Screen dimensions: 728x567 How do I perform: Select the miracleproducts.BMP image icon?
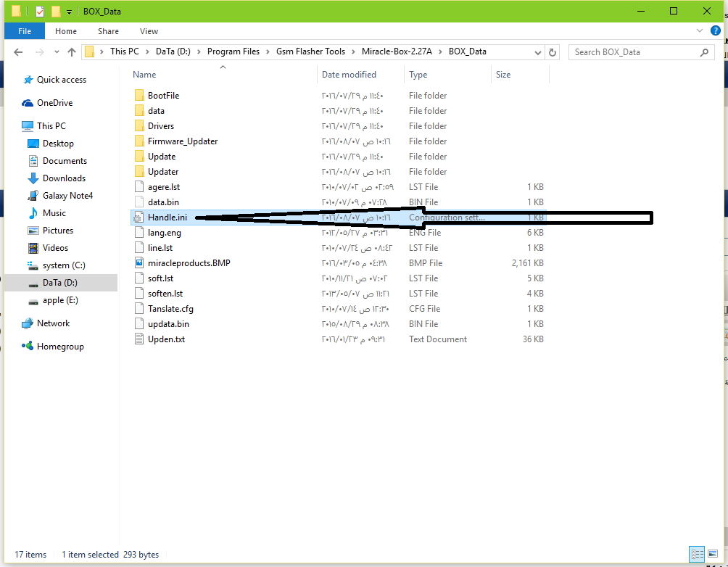[x=139, y=263]
